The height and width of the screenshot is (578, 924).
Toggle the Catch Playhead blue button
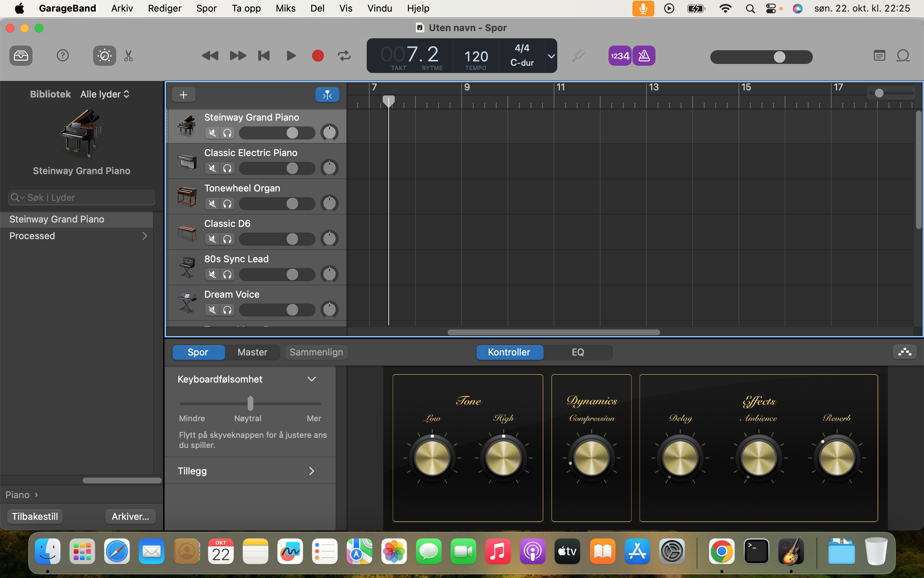(x=327, y=95)
